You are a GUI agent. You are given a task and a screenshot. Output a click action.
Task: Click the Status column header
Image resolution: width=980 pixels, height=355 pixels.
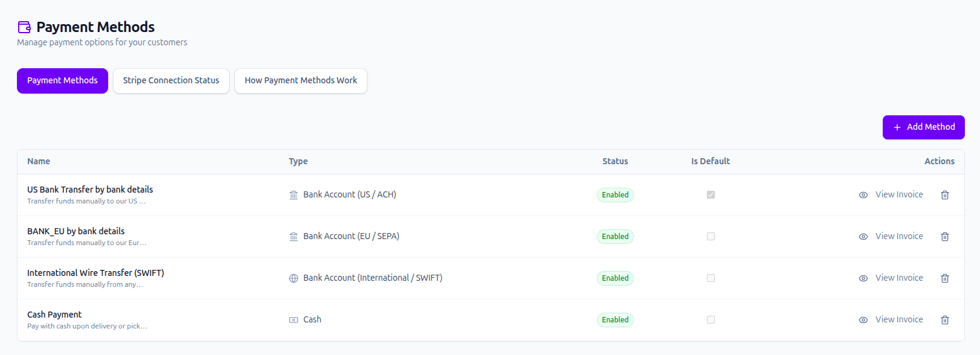click(615, 161)
